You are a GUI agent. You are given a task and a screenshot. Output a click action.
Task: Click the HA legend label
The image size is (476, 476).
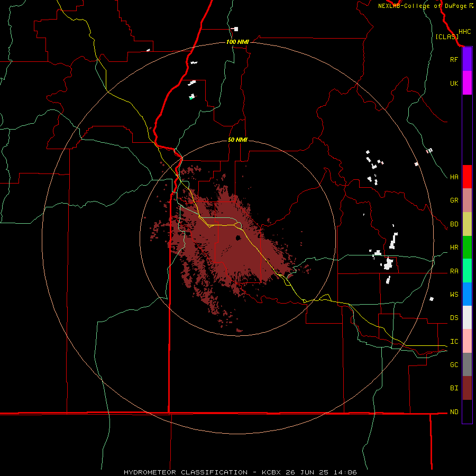point(454,177)
